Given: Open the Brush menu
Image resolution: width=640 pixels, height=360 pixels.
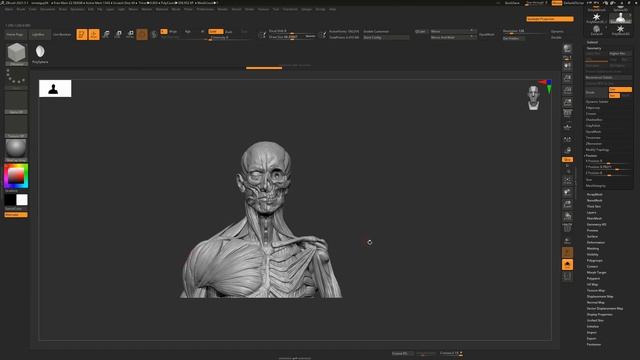Looking at the screenshot, I should pyautogui.click(x=21, y=9).
